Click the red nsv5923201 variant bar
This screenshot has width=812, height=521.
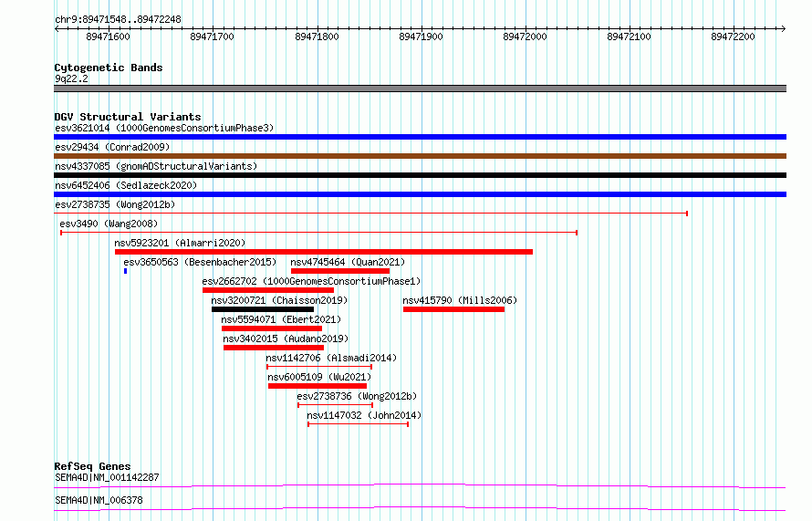[x=324, y=252]
